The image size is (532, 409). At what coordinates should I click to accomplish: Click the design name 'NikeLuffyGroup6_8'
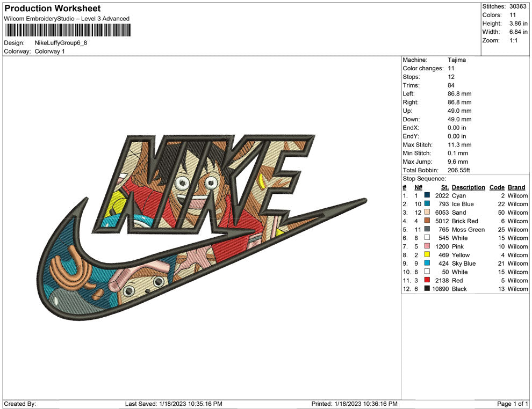point(61,43)
